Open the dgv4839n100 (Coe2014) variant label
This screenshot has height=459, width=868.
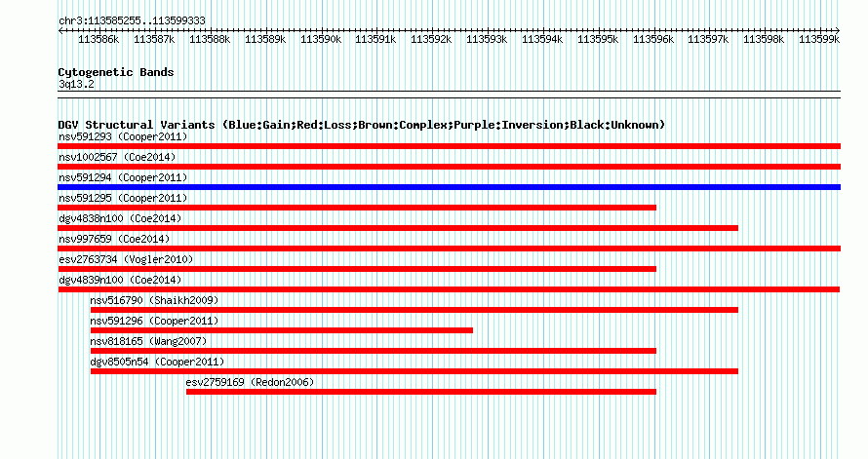point(120,280)
